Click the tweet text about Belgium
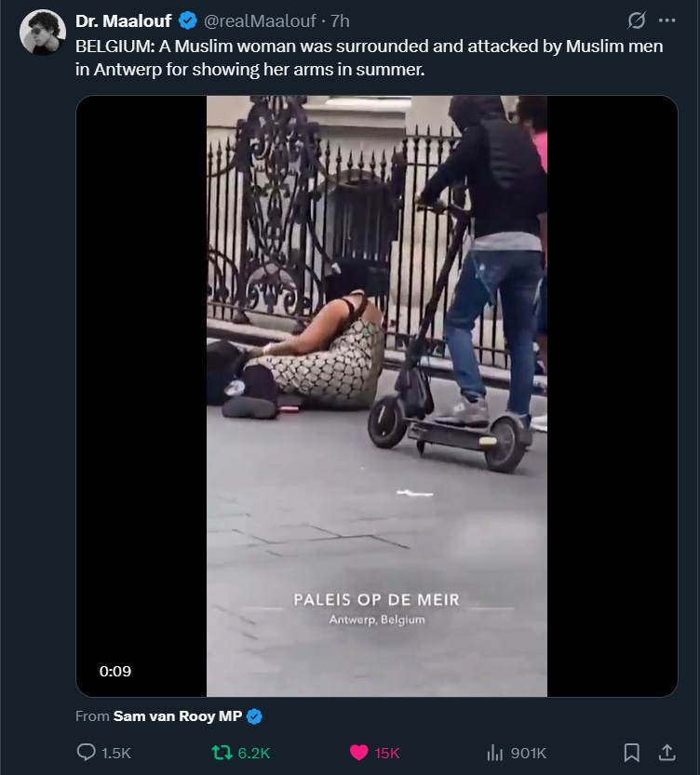The width and height of the screenshot is (700, 775). [x=370, y=58]
